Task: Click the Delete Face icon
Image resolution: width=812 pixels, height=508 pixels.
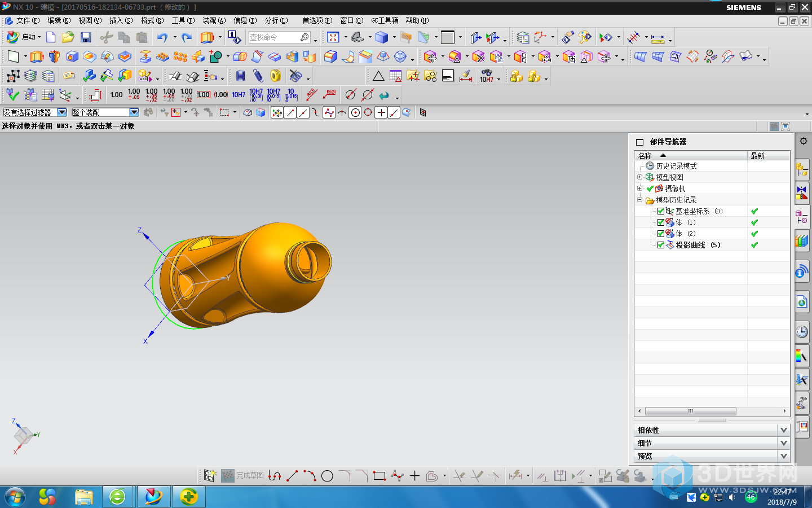Action: tap(479, 56)
